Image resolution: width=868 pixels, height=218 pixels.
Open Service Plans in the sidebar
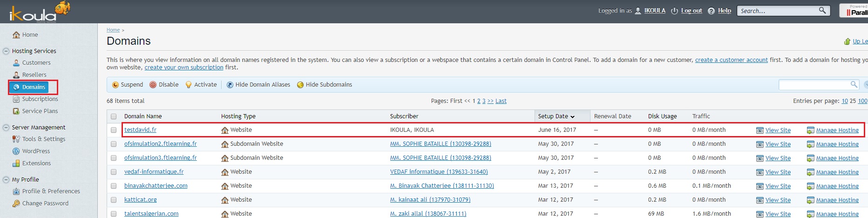point(35,111)
